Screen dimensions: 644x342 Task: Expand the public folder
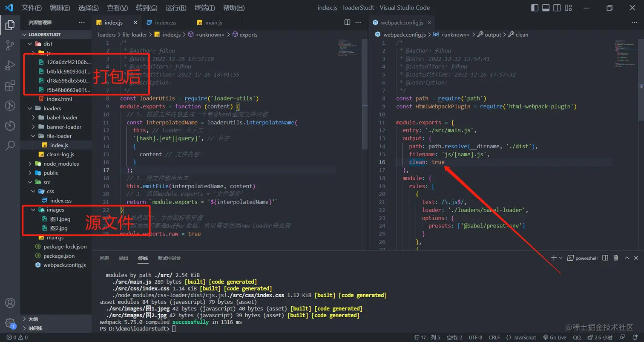pyautogui.click(x=30, y=173)
